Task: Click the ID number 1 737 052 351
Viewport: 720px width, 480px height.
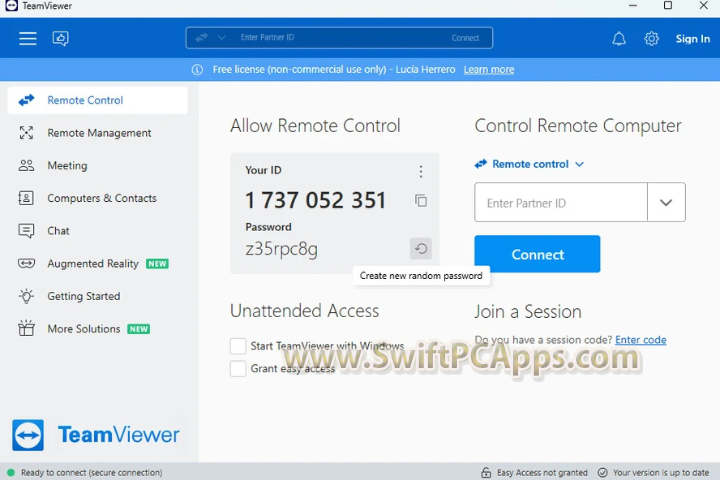Action: [x=315, y=200]
